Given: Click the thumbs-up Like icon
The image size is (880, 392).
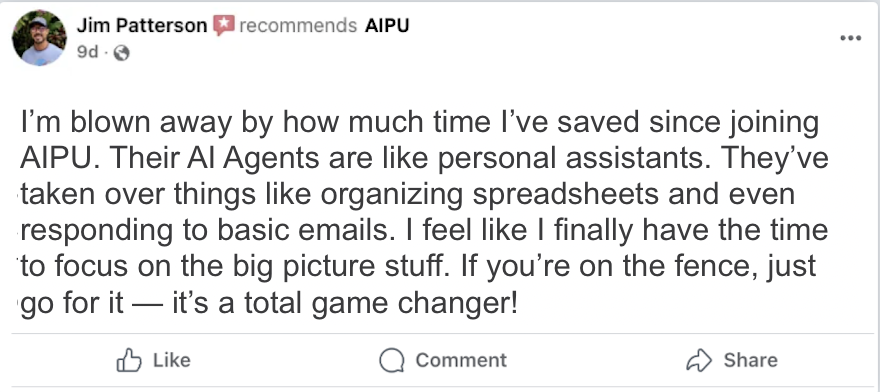Looking at the screenshot, I should (129, 360).
